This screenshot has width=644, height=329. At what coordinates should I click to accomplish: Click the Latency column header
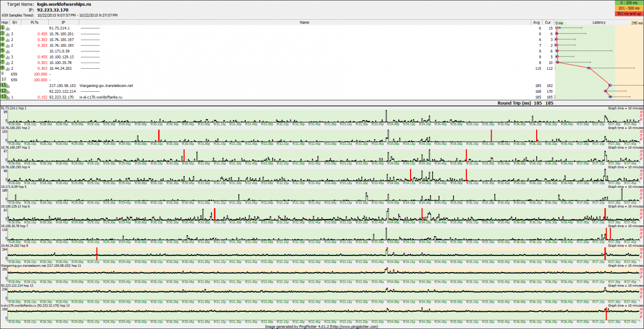pos(599,23)
